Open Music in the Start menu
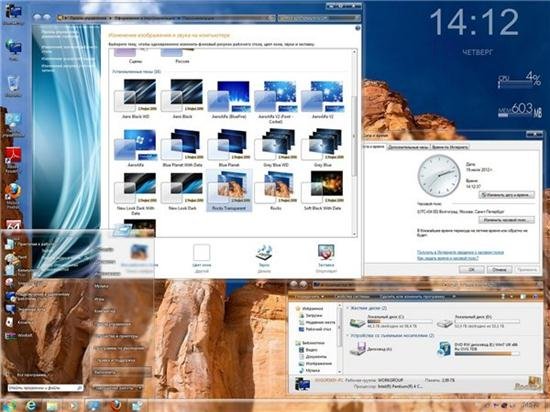This screenshot has width=550, height=412. coord(101,286)
